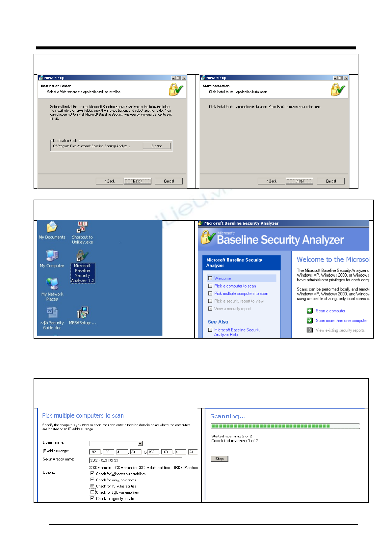The image size is (392, 555).
Task: Open My Network Places desktop icon
Action: pyautogui.click(x=52, y=284)
